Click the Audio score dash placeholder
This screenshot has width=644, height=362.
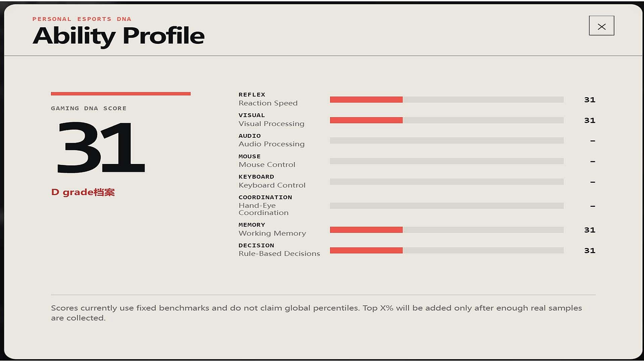(x=593, y=141)
